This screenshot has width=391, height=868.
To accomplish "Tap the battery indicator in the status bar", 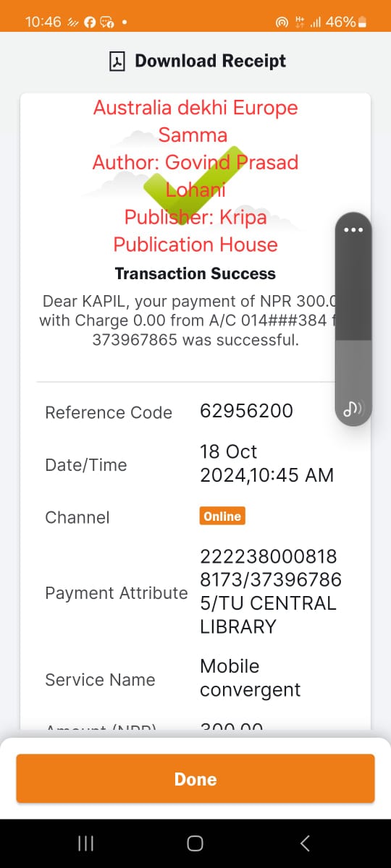I will point(363,22).
